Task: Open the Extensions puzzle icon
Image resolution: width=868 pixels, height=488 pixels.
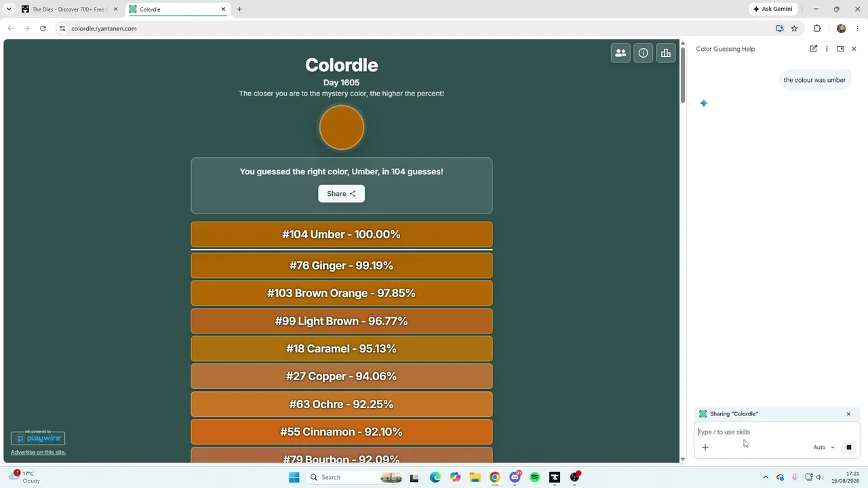Action: [x=817, y=28]
